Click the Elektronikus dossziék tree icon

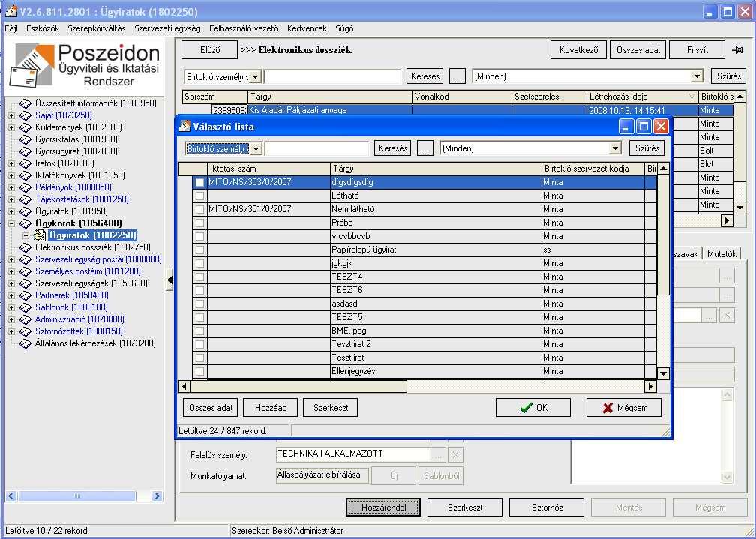(25, 247)
